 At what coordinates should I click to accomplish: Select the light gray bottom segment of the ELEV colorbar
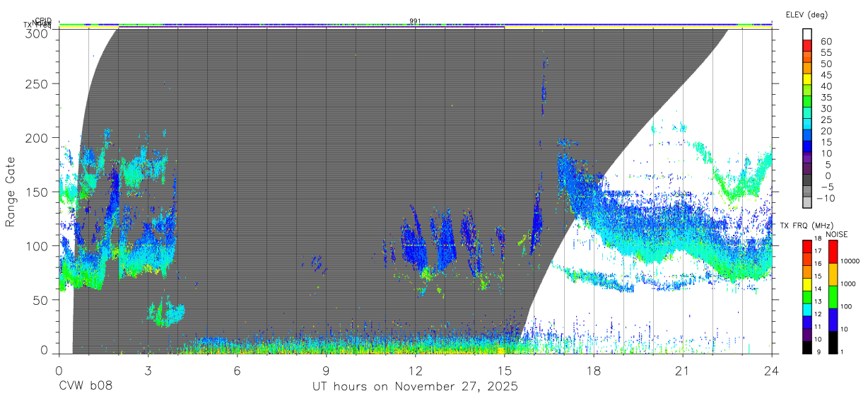click(807, 202)
